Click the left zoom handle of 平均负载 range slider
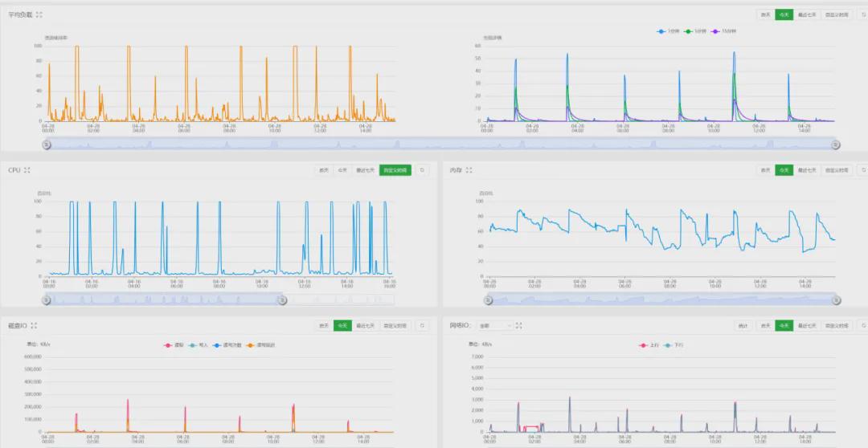This screenshot has height=448, width=868. (x=47, y=145)
